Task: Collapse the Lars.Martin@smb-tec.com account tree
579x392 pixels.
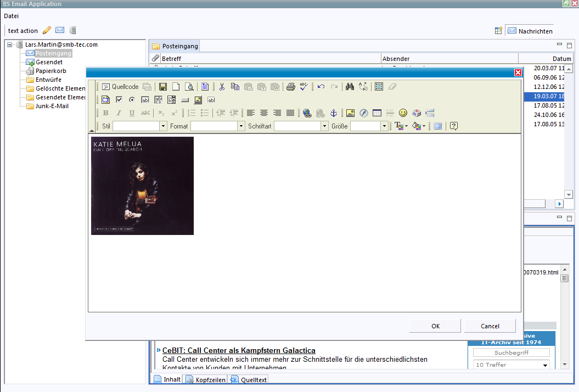Action: [9, 44]
